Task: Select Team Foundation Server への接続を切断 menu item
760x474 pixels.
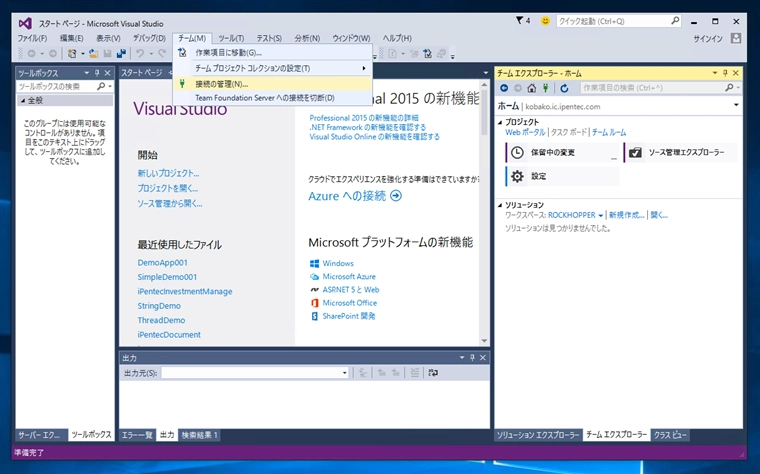Action: pos(273,97)
